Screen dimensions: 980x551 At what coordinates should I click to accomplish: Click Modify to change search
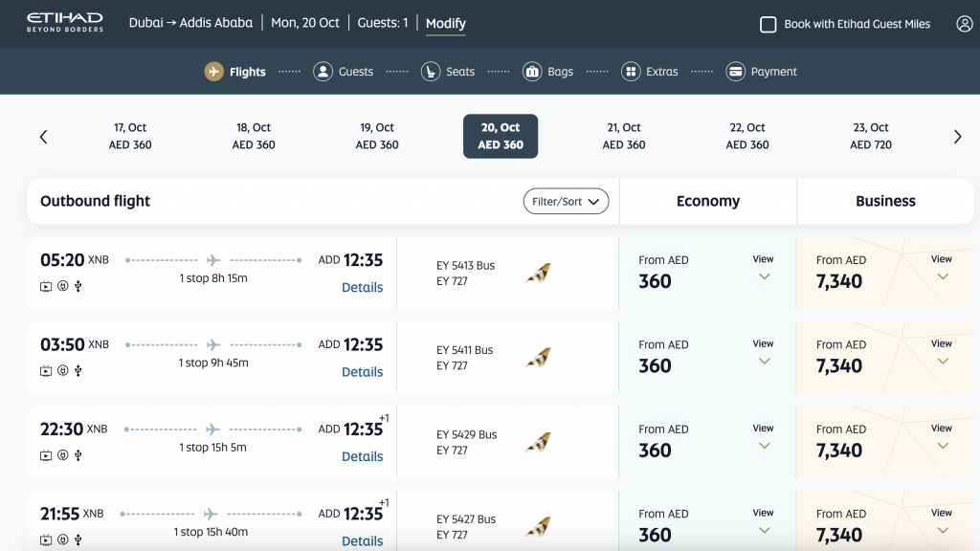445,23
